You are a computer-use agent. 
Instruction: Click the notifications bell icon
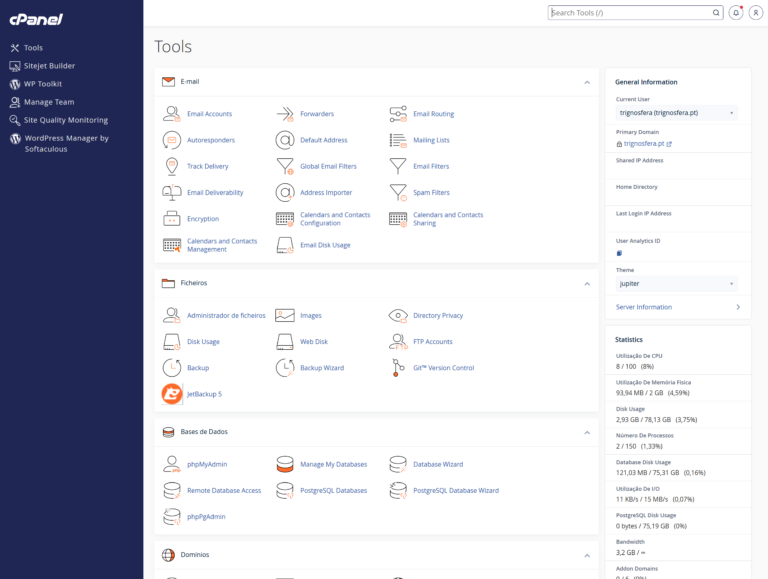click(x=736, y=13)
